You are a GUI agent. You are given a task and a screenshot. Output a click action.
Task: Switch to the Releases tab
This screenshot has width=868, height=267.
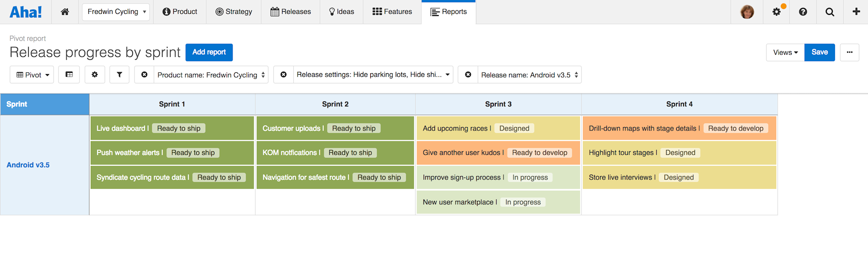290,12
